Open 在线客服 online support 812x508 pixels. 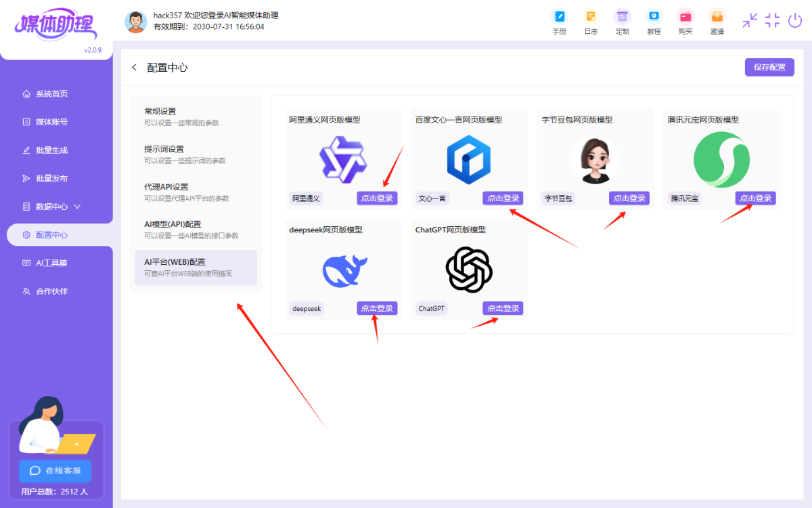55,471
